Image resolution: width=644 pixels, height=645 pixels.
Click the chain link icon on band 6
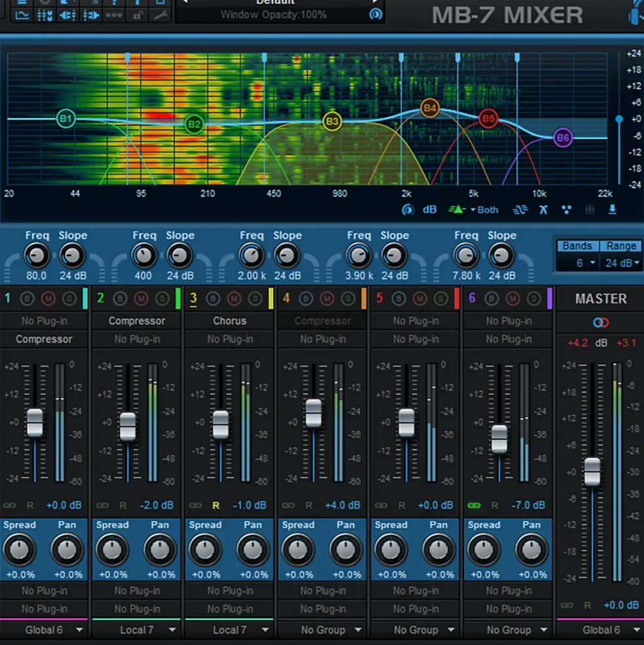pyautogui.click(x=474, y=505)
